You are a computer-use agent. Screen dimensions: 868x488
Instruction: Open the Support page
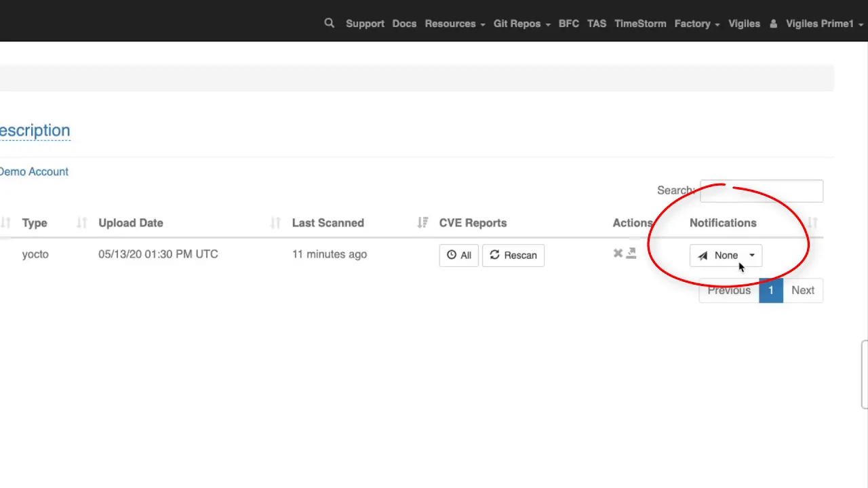tap(365, 24)
